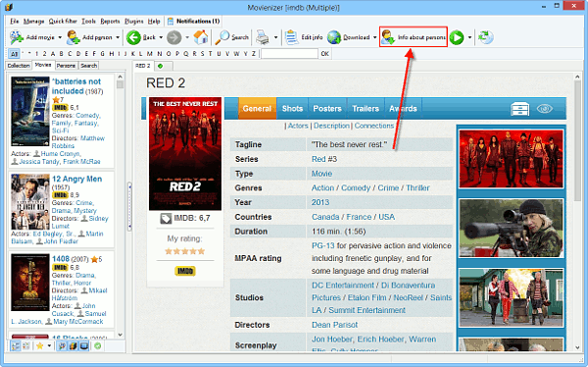
Task: Toggle the All filter in the alphabet bar
Action: pos(14,54)
